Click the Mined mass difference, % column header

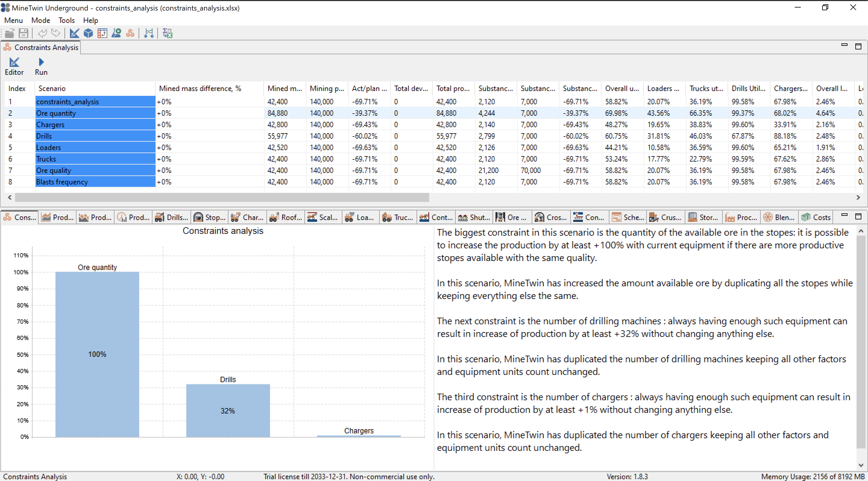(x=209, y=89)
